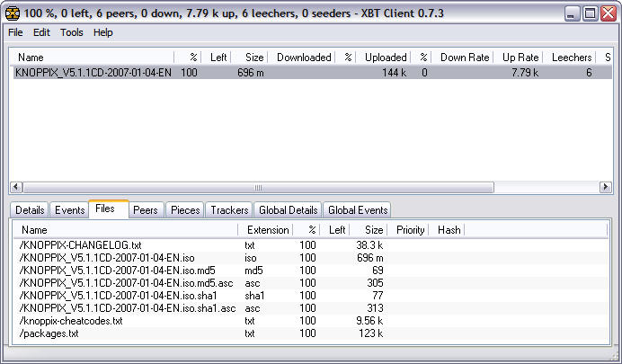The width and height of the screenshot is (622, 364).
Task: Select the /knoppix-cheatcodes.txt file
Action: pyautogui.click(x=71, y=321)
